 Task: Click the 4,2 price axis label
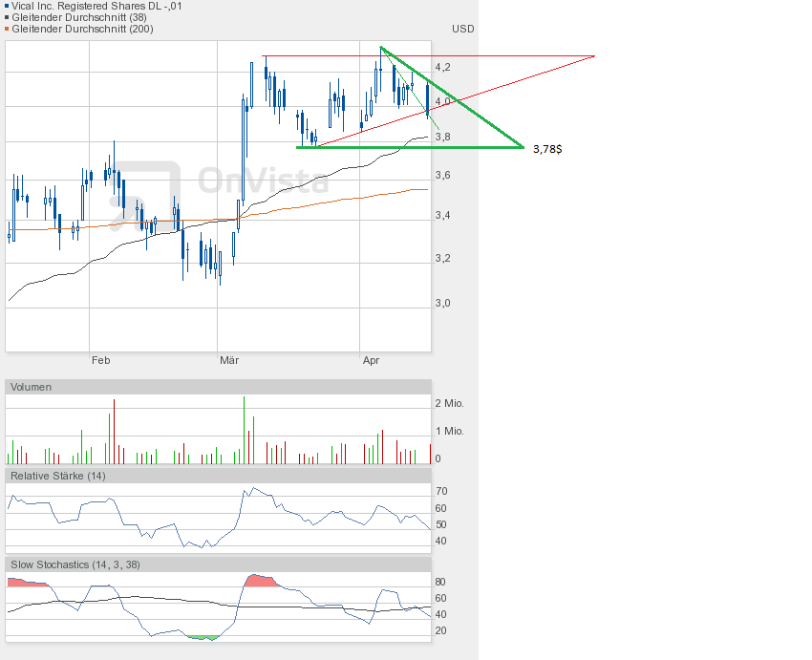[442, 67]
